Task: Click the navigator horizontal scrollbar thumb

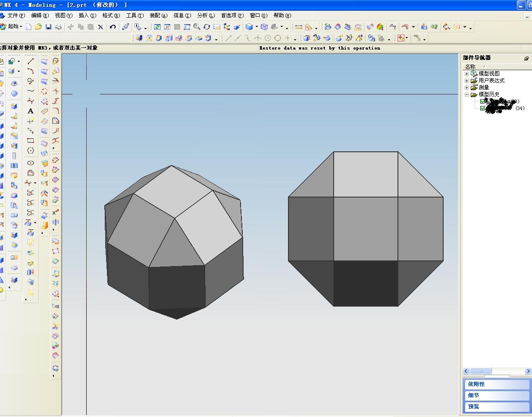Action: tap(481, 371)
